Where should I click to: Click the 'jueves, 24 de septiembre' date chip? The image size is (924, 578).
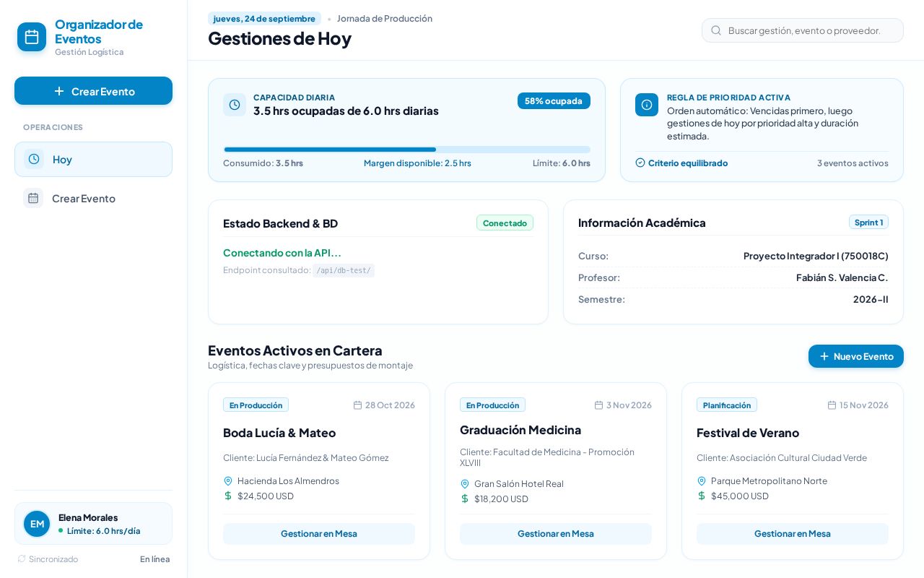(264, 18)
